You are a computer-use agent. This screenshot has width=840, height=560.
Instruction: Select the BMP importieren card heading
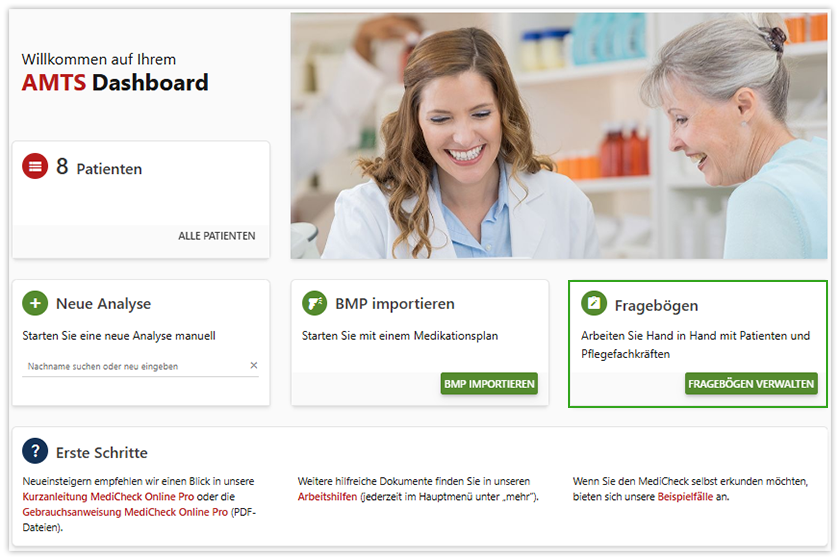pos(395,304)
